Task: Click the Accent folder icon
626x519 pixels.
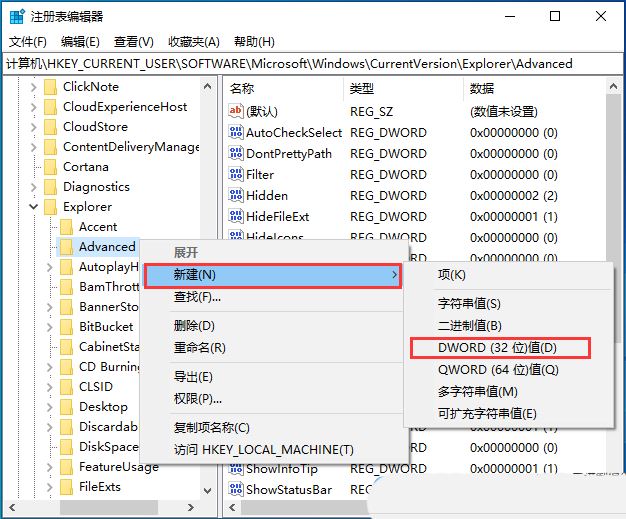Action: click(66, 227)
